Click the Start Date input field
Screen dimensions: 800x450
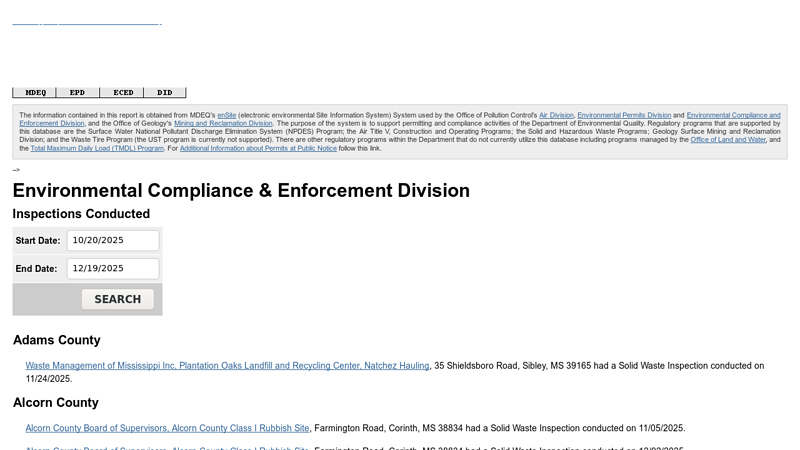113,240
